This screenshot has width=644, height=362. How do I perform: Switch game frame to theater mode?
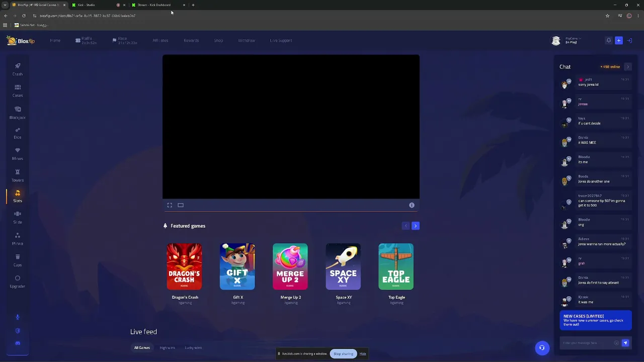[x=181, y=205]
